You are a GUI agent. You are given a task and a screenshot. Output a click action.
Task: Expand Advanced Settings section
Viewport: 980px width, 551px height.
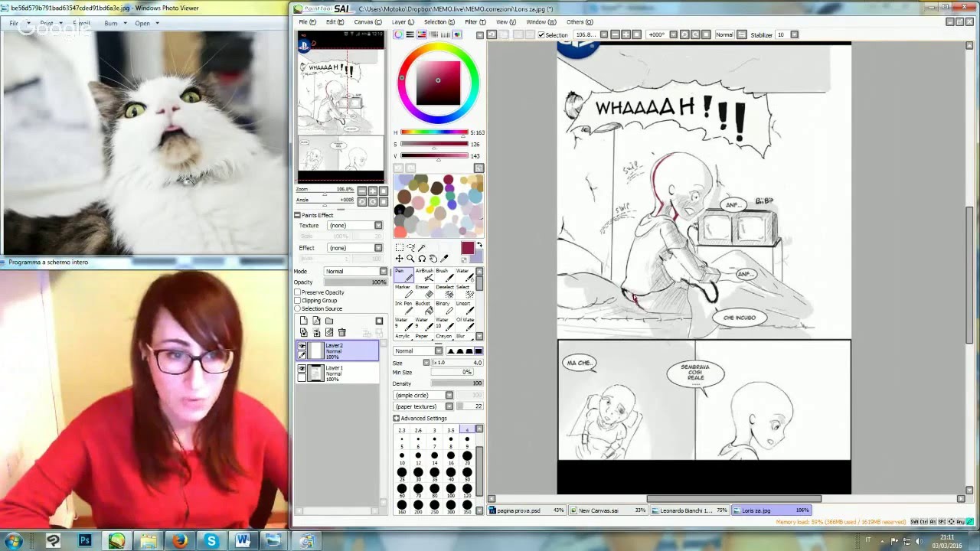pyautogui.click(x=397, y=418)
